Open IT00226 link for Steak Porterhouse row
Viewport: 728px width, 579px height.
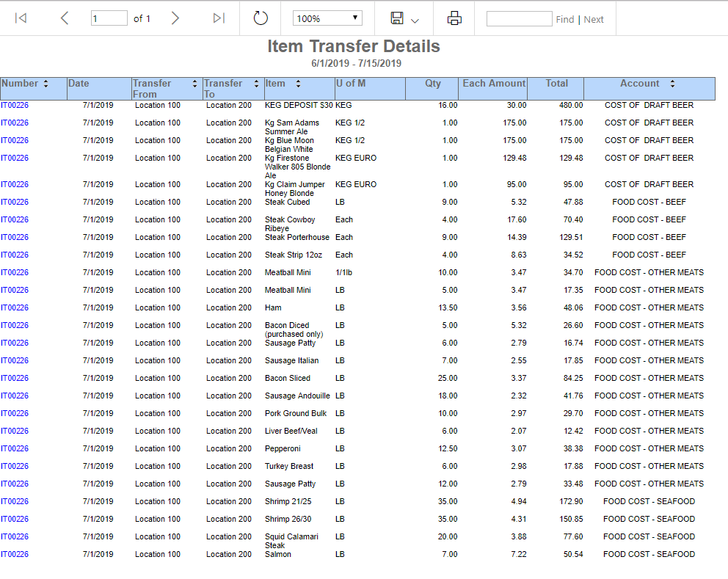coord(15,238)
